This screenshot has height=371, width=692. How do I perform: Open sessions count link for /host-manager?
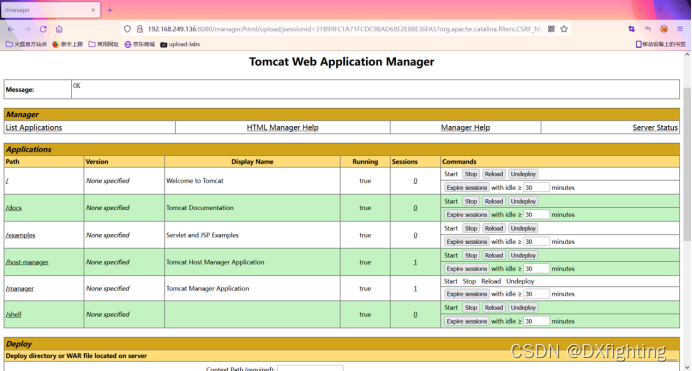415,262
